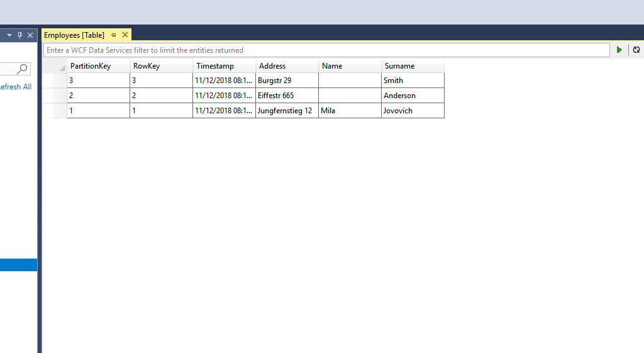Image resolution: width=644 pixels, height=353 pixels.
Task: Click the Surname column header
Action: (x=412, y=66)
